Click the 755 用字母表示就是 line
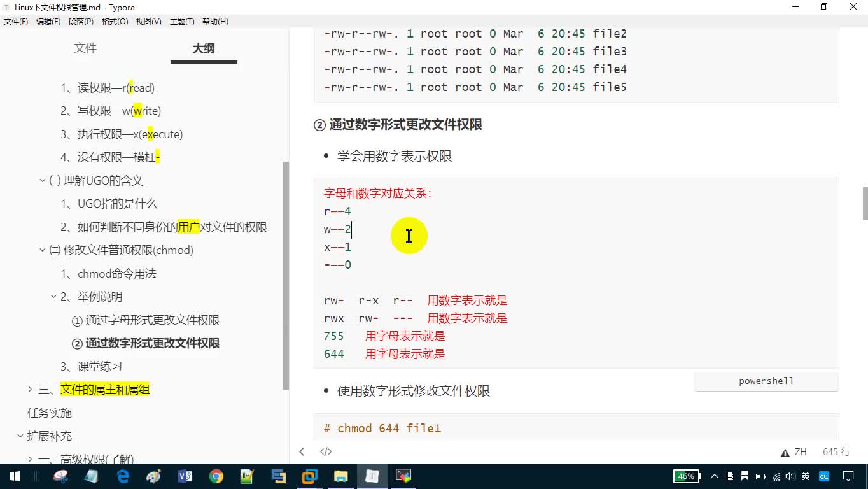868x489 pixels. tap(384, 336)
